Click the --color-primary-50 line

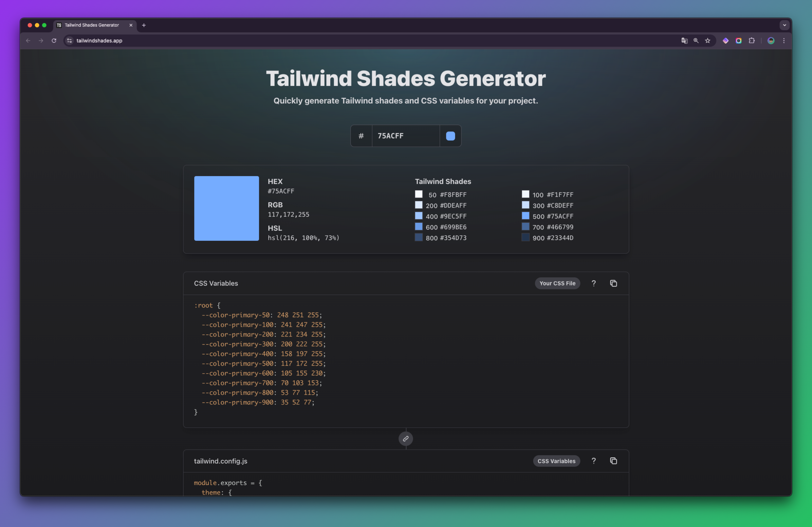click(x=262, y=315)
